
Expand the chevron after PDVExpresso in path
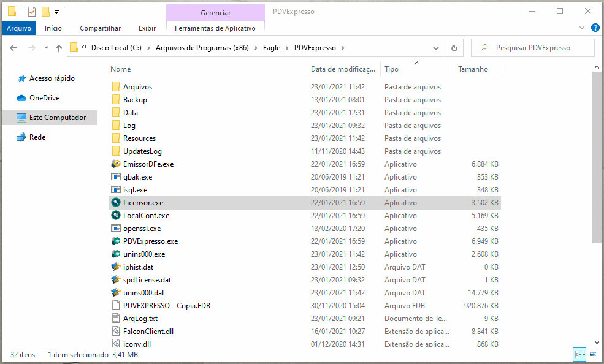point(343,48)
